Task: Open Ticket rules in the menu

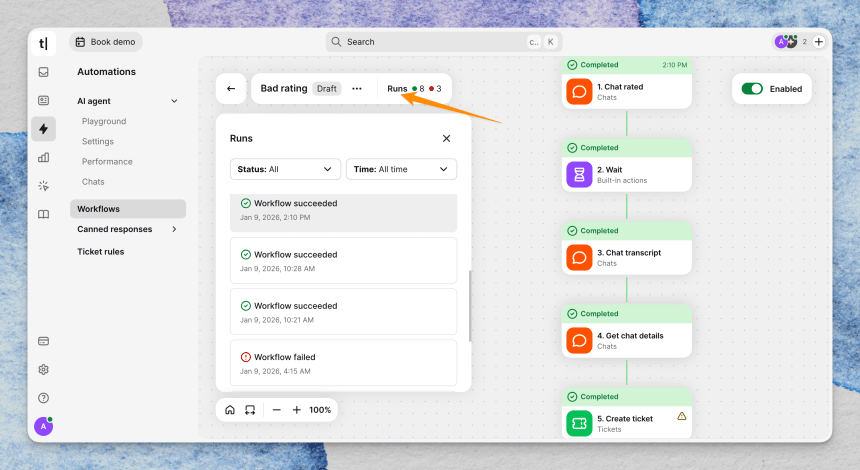Action: (x=100, y=252)
